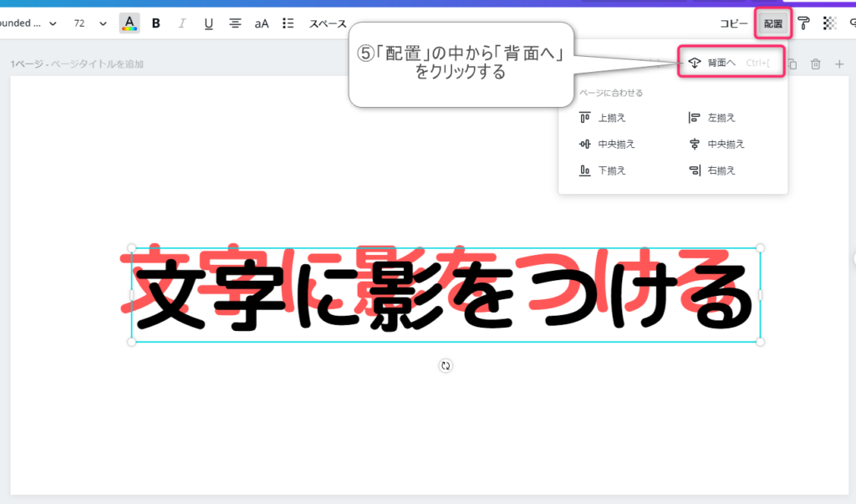Click the top-left resize handle of text box

[131, 248]
